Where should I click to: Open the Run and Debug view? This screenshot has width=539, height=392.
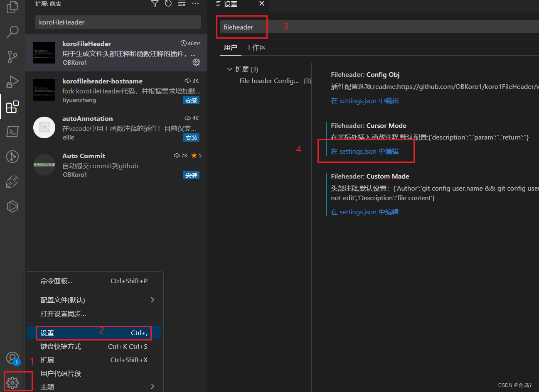pos(12,82)
